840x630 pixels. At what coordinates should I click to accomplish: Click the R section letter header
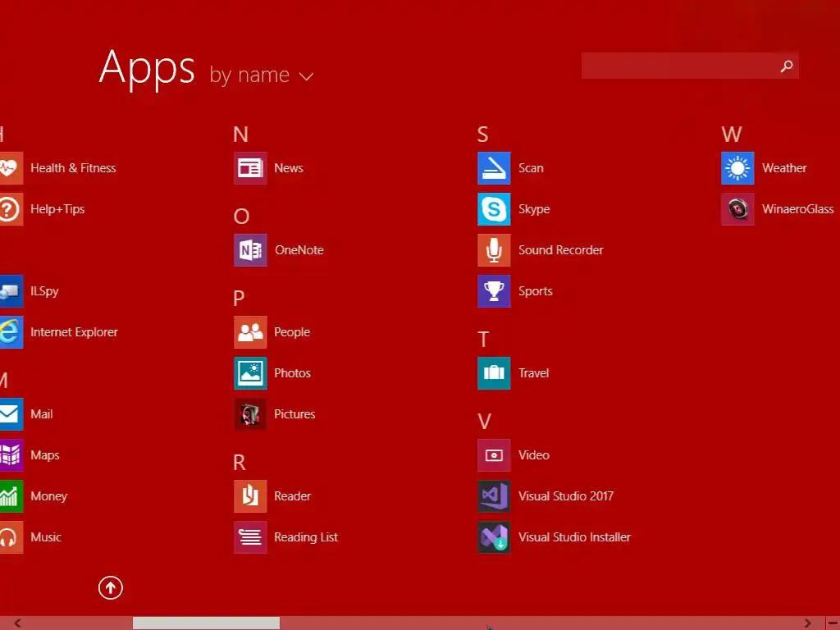(240, 462)
